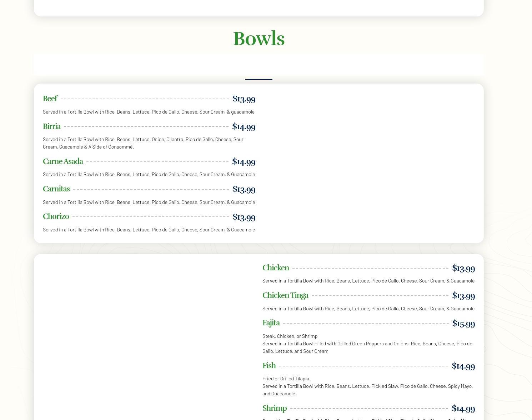
Task: Click the Chicken Tinga item title
Action: click(x=285, y=295)
